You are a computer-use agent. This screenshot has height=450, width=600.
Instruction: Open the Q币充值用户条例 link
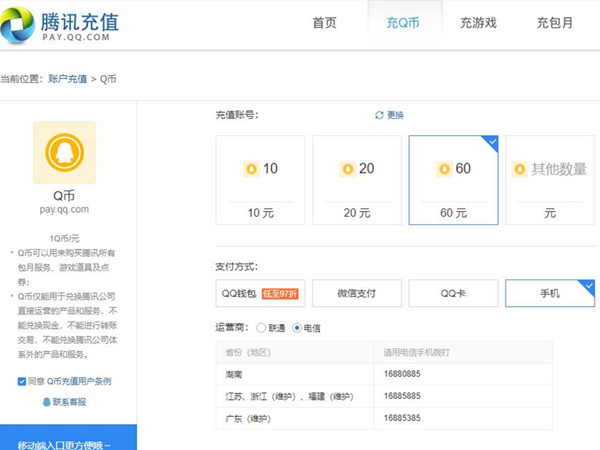click(x=79, y=381)
